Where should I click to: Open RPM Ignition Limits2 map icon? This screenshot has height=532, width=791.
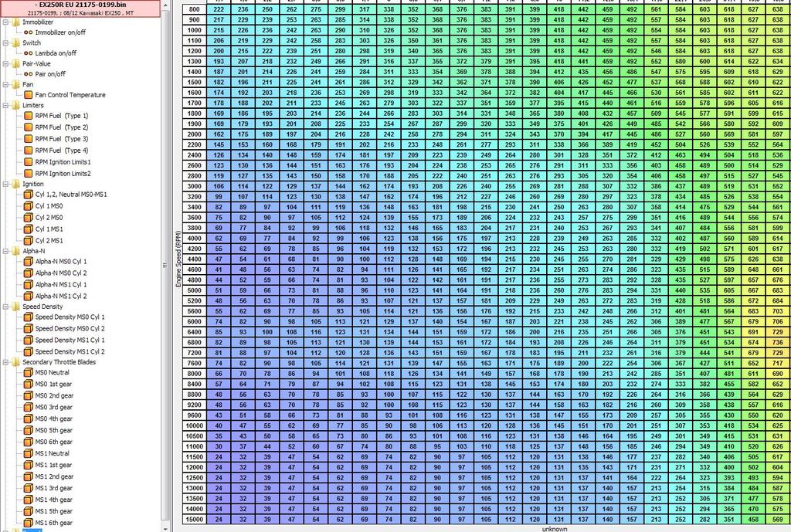coord(29,174)
